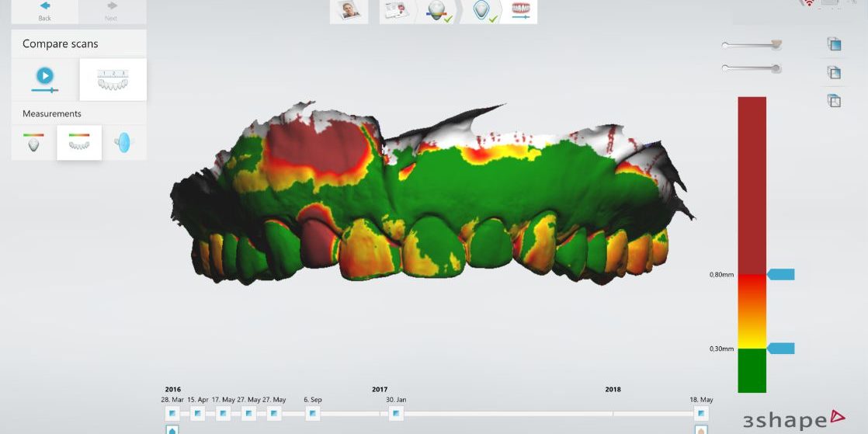This screenshot has width=868, height=434.
Task: Toggle the bottom cube view icon
Action: point(835,100)
